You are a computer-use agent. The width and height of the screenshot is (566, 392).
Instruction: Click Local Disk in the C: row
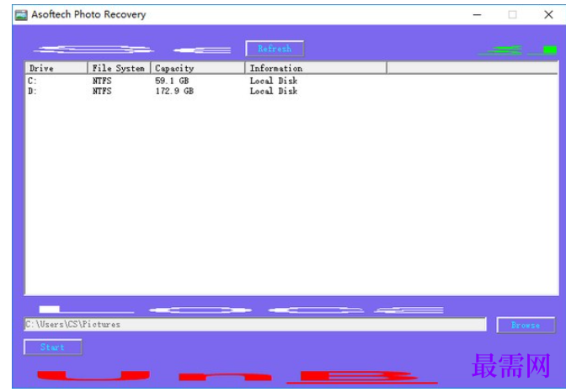point(274,81)
